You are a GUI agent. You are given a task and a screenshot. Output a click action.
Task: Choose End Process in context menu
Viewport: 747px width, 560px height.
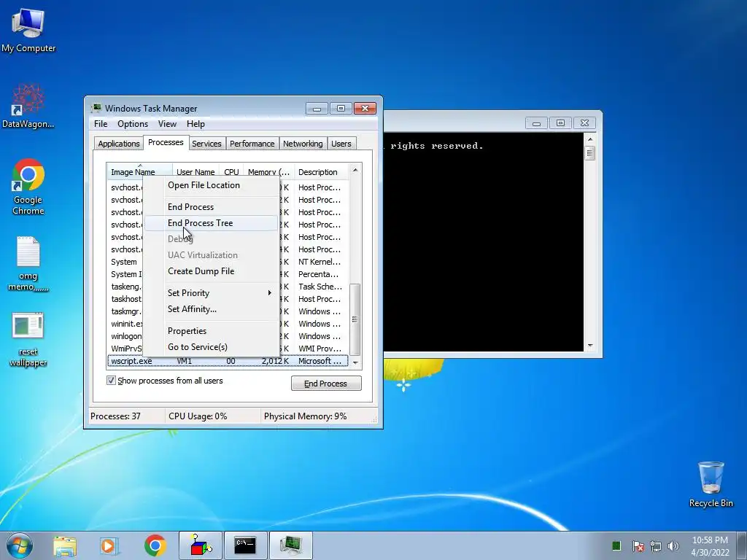[x=211, y=206]
